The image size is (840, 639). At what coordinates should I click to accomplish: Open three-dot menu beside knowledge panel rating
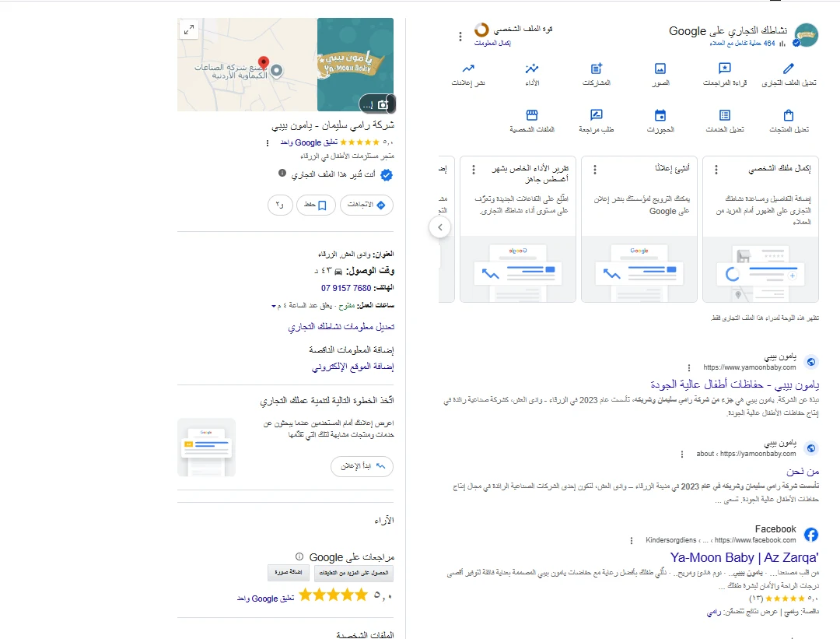[x=268, y=143]
